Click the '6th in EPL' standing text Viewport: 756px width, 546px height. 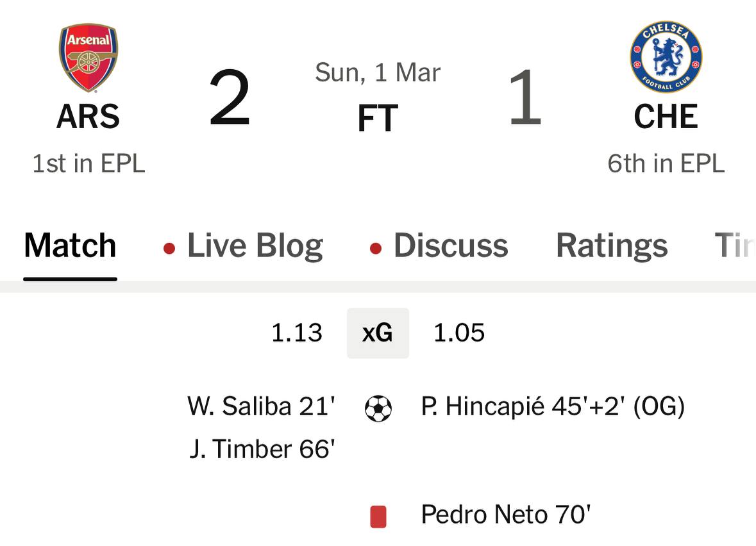666,163
